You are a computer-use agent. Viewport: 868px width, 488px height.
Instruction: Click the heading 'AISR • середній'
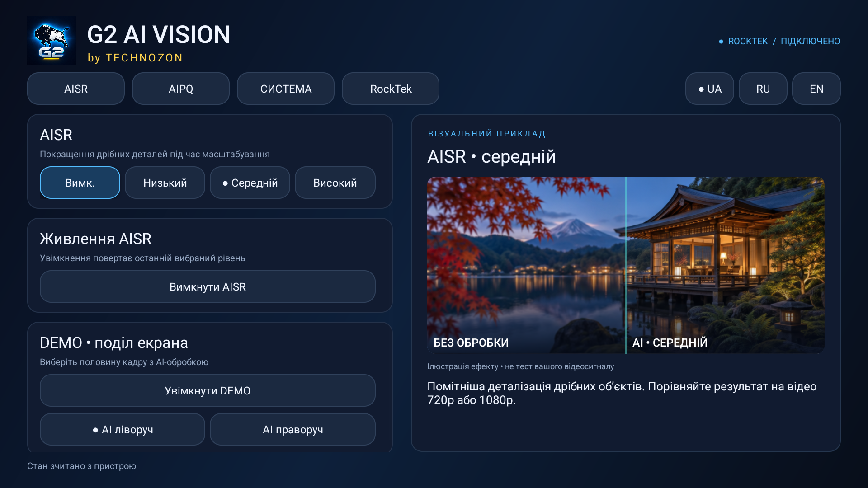491,156
